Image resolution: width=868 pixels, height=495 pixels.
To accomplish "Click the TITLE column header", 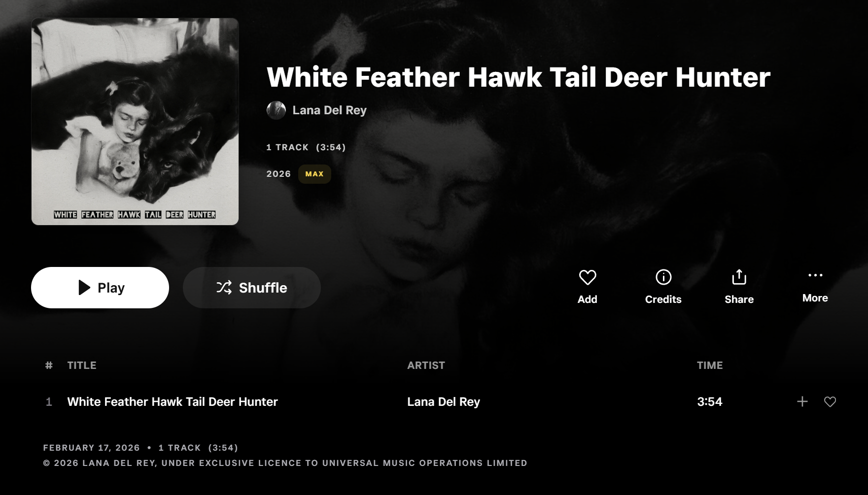I will [x=82, y=365].
